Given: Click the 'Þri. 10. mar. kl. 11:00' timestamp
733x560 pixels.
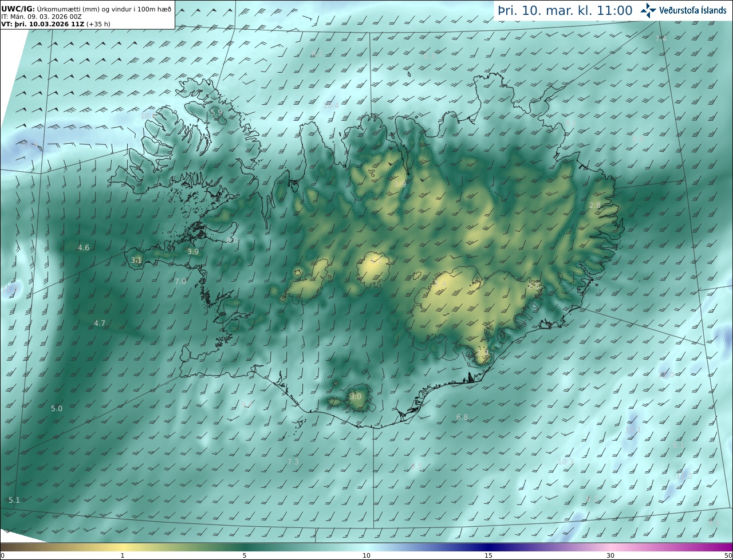Looking at the screenshot, I should tap(565, 10).
